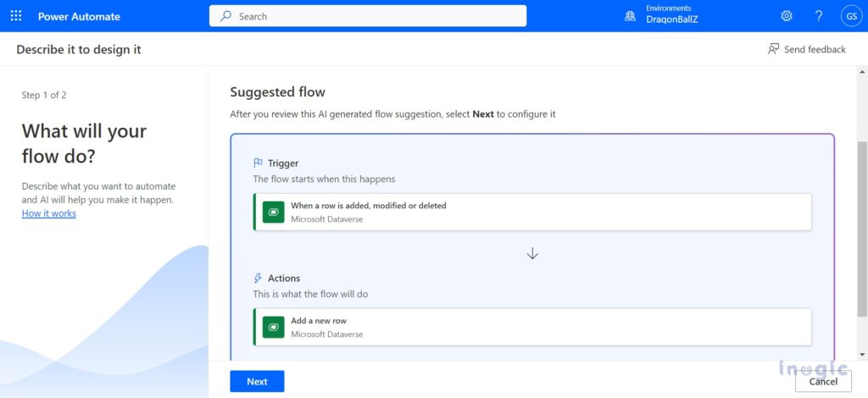The width and height of the screenshot is (868, 398).
Task: Click the Actions lightning bolt icon
Action: click(258, 278)
